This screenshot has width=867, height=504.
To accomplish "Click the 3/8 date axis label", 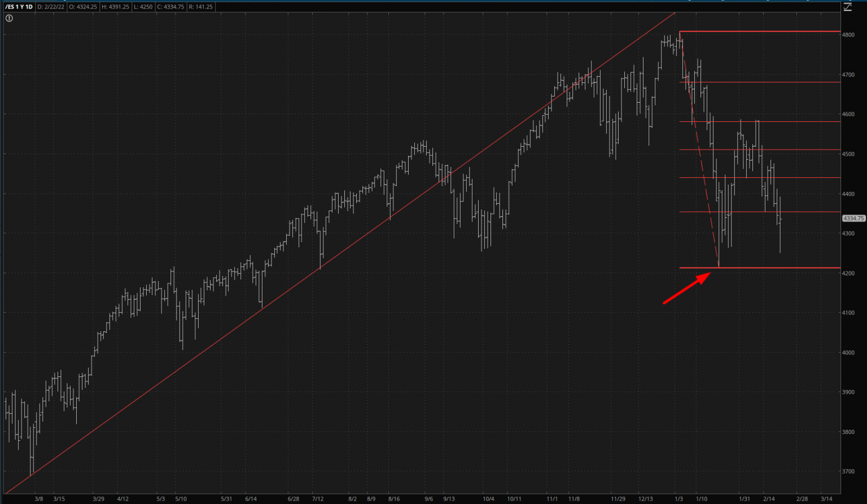I will click(38, 499).
